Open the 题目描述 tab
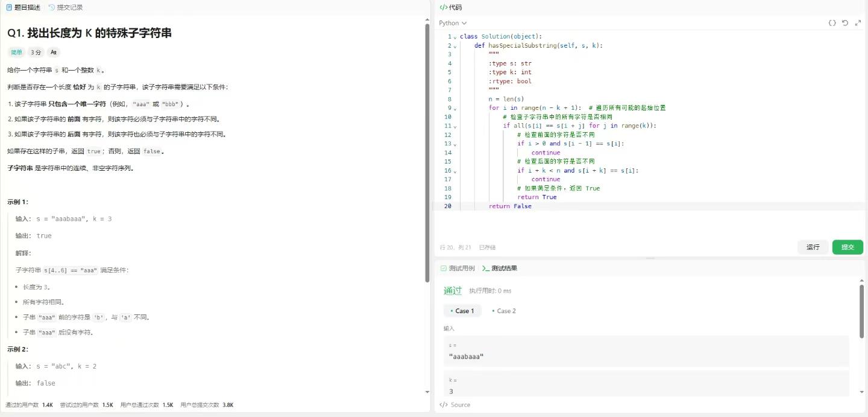 point(24,7)
